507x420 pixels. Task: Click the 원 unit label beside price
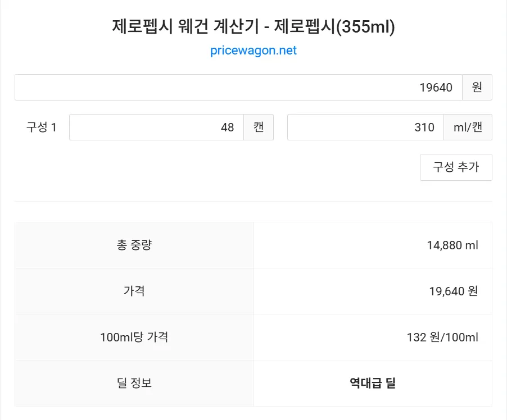[x=477, y=87]
